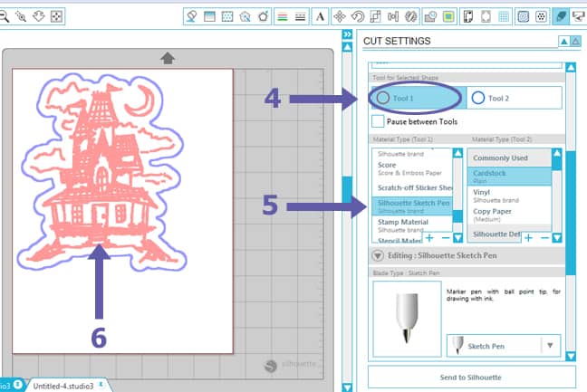Screen dimensions: 587x392
Task: Activate the hand pan tool
Action: pyautogui.click(x=39, y=16)
